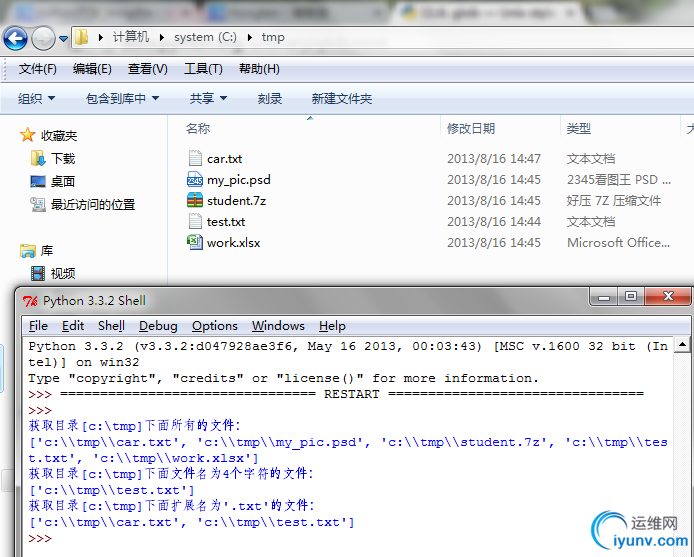694x557 pixels.
Task: Select the student.7z archive icon
Action: 195,200
